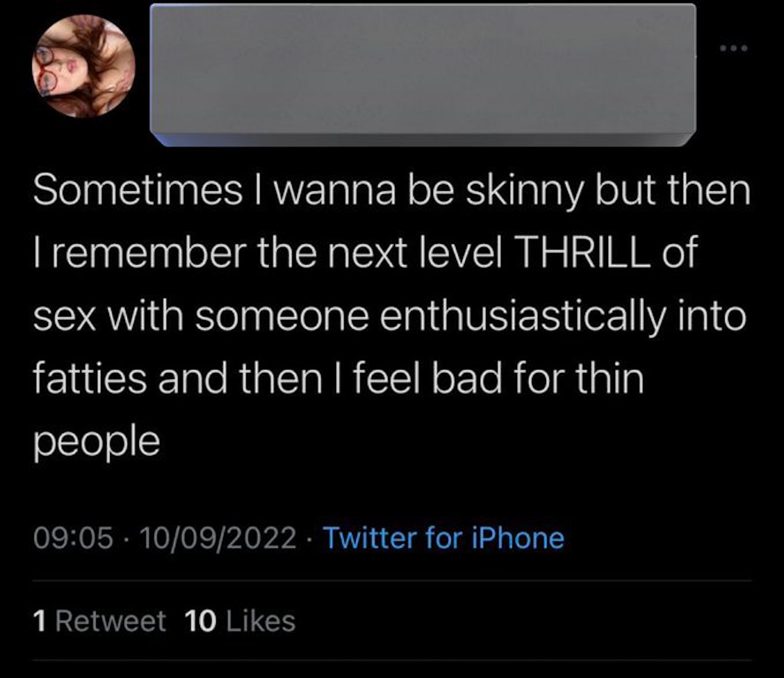
Task: Open the Twitter for iPhone source link
Action: (443, 538)
